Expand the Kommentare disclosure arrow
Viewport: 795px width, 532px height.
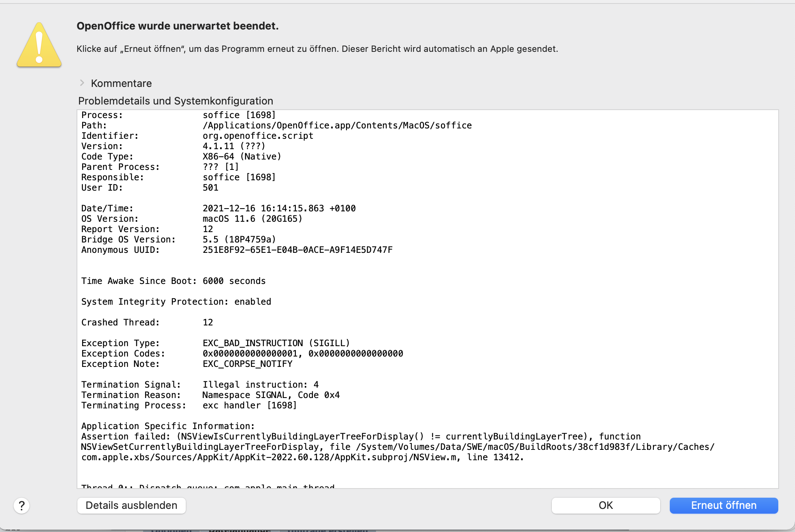click(x=82, y=83)
